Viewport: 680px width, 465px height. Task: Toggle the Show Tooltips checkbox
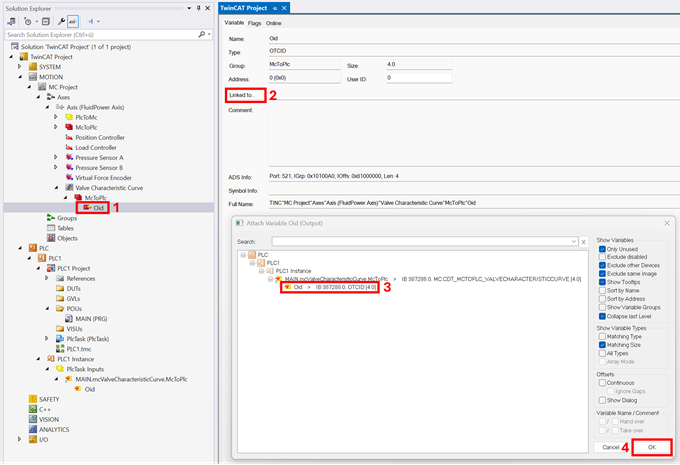click(602, 282)
